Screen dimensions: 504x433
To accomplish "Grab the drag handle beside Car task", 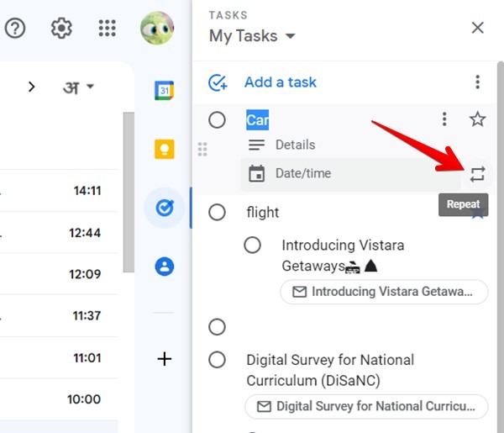I will click(x=202, y=150).
